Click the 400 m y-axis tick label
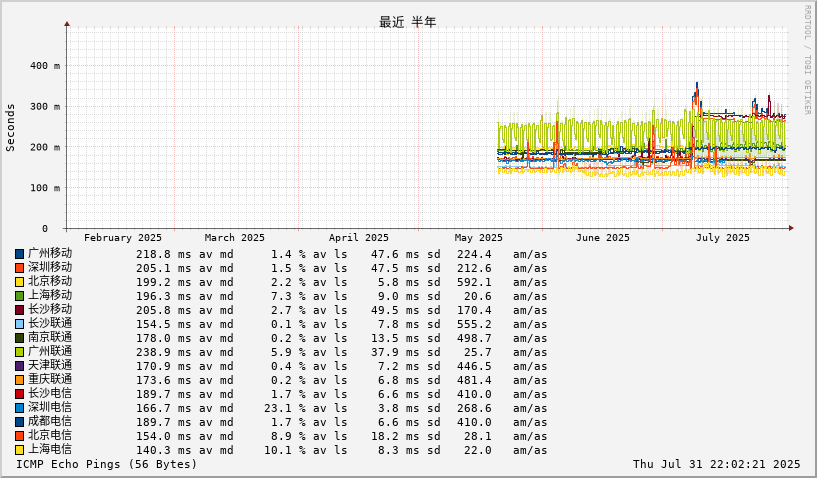Image resolution: width=817 pixels, height=478 pixels. pos(45,66)
